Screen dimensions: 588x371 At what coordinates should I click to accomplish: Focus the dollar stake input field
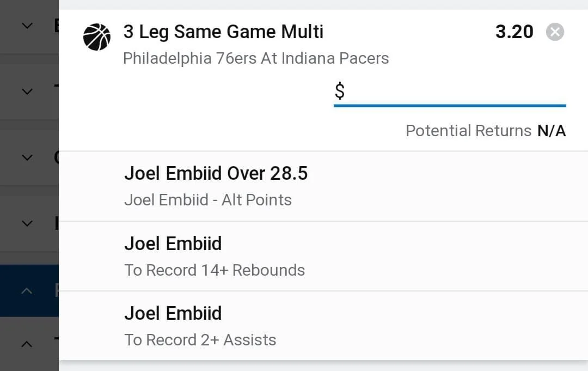pyautogui.click(x=450, y=92)
